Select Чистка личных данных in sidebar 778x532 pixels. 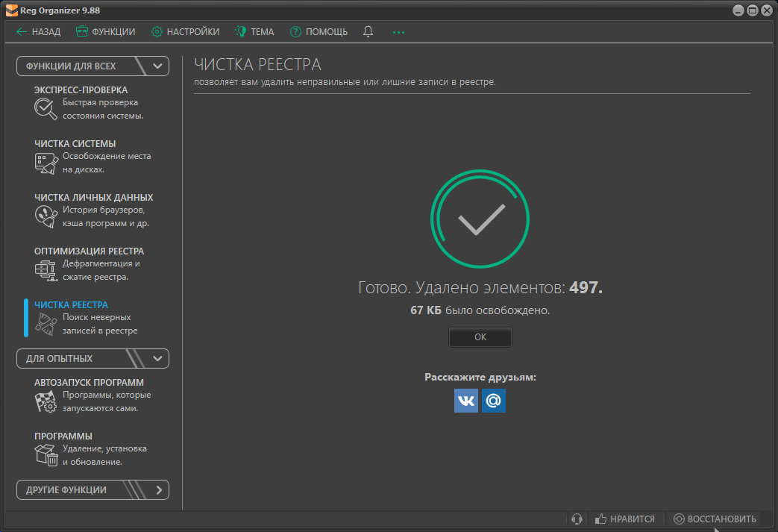pos(93,198)
